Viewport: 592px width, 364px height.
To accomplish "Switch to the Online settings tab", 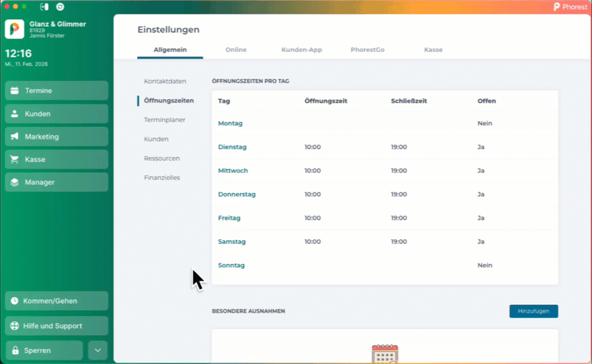I will click(235, 50).
